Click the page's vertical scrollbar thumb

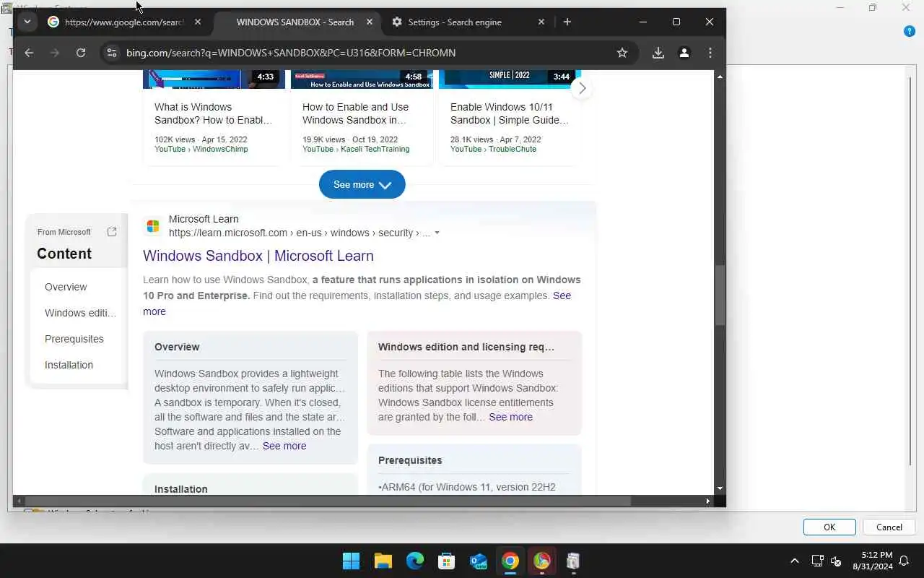[720, 296]
